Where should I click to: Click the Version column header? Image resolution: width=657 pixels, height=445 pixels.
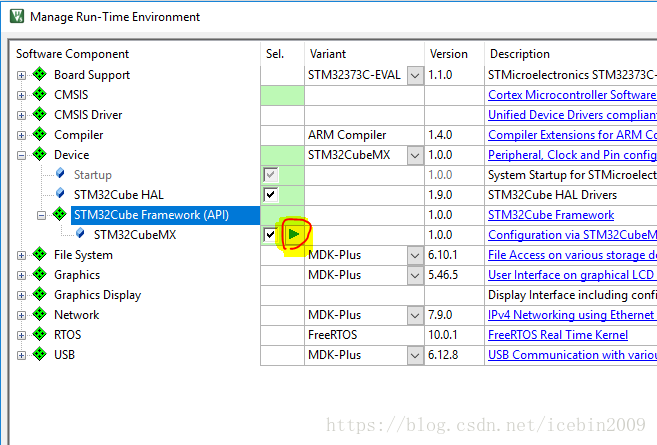449,54
